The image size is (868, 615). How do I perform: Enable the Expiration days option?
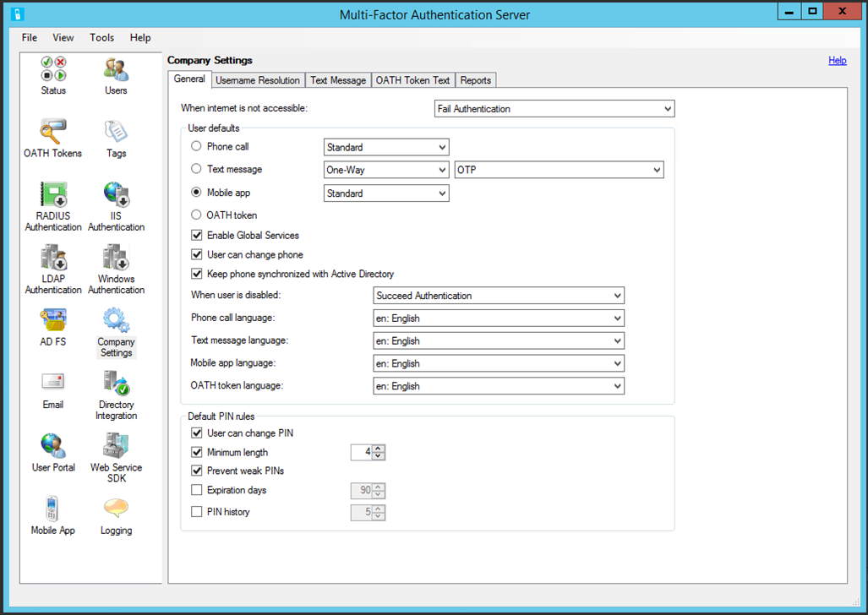[196, 490]
